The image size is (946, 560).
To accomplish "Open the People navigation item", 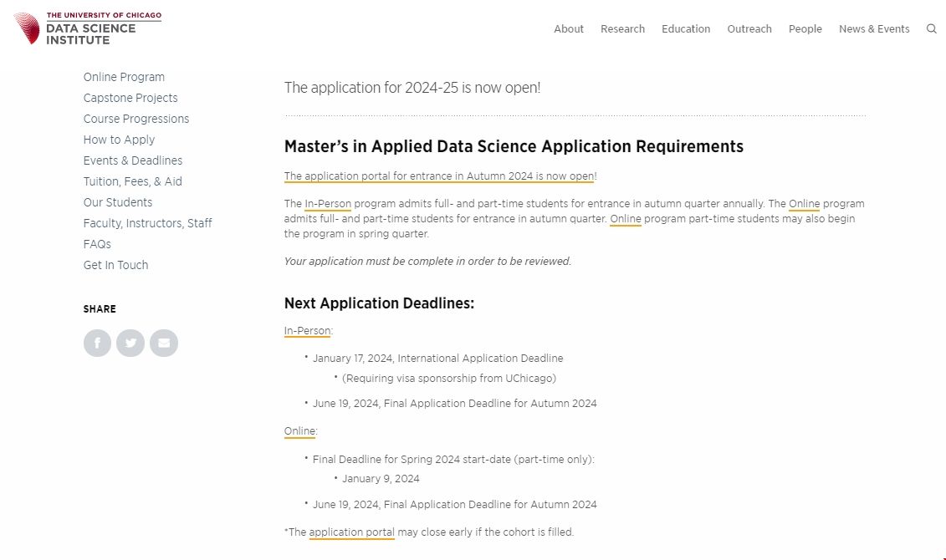I will click(805, 28).
